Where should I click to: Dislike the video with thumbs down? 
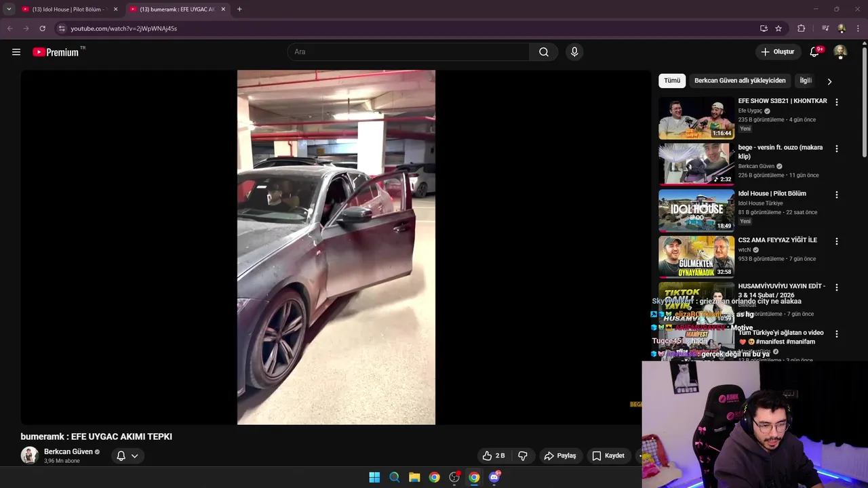523,456
